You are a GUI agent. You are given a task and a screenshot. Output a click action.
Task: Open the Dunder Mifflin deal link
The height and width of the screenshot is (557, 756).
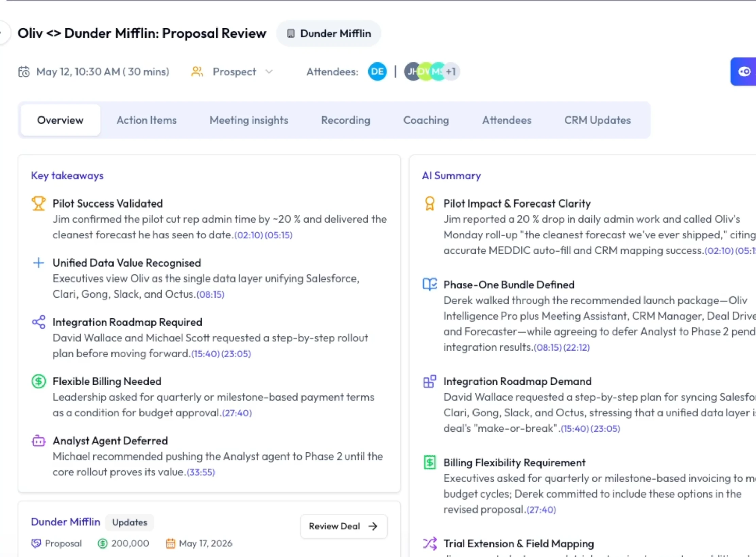click(x=66, y=522)
